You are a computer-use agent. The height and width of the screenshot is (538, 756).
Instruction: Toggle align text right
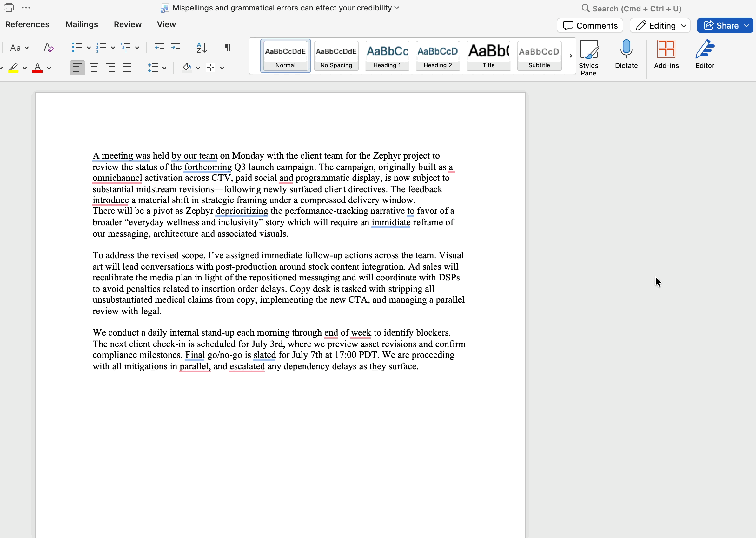pos(110,68)
